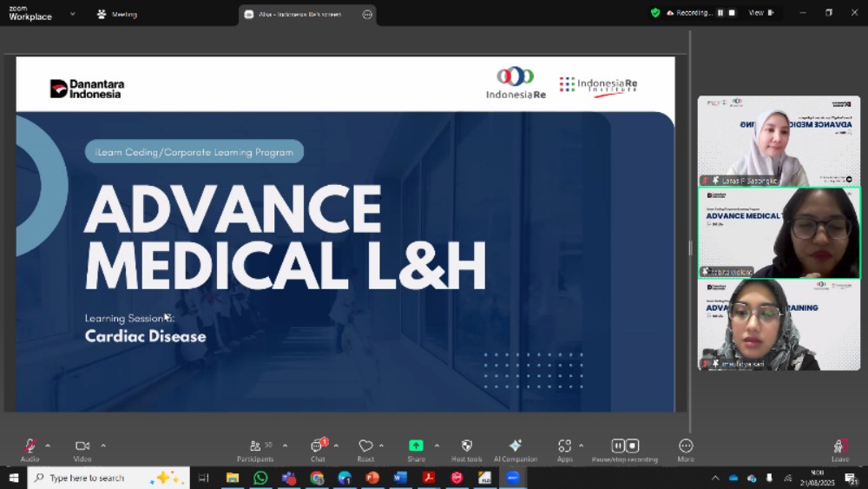Screen dimensions: 868x489
Task: Toggle the Video camera button
Action: point(82,446)
